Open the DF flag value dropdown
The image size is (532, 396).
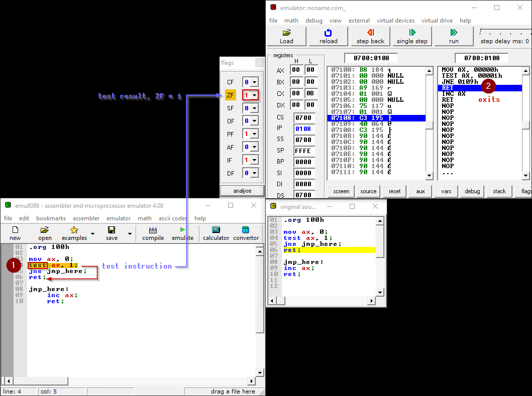point(255,173)
